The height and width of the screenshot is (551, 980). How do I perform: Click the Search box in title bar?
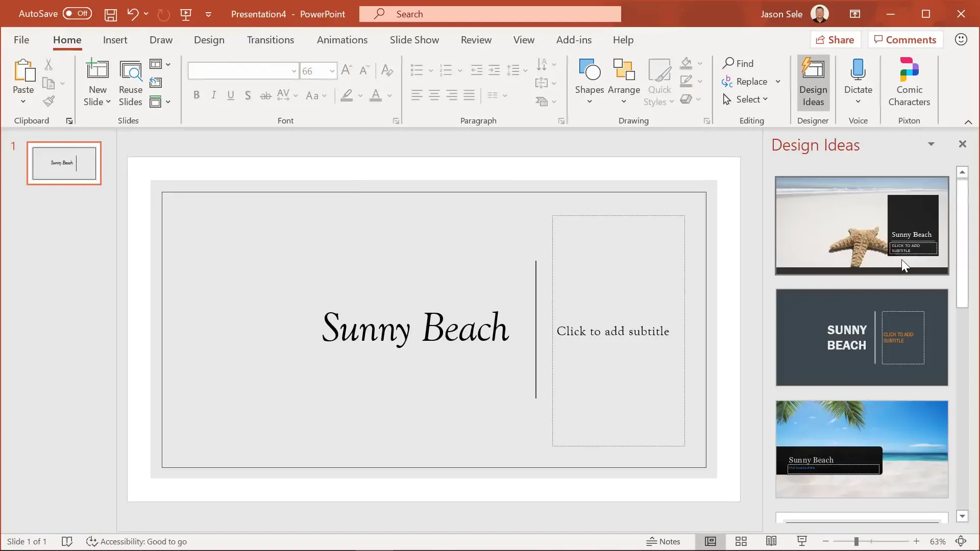[490, 14]
